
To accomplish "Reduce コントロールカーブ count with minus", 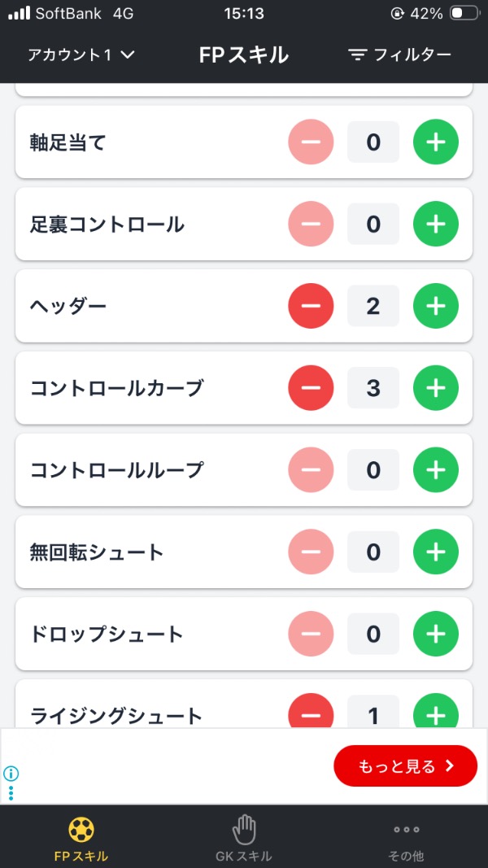I will tap(311, 388).
